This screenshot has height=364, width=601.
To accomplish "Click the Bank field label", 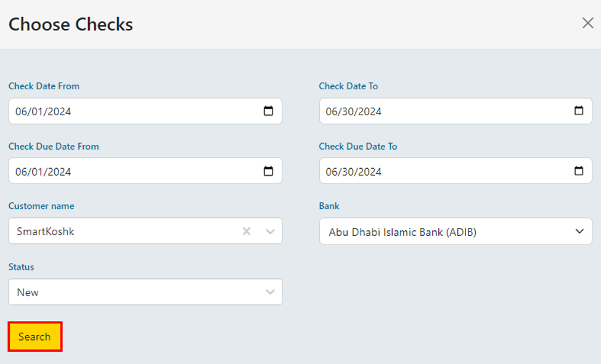I will tap(329, 206).
